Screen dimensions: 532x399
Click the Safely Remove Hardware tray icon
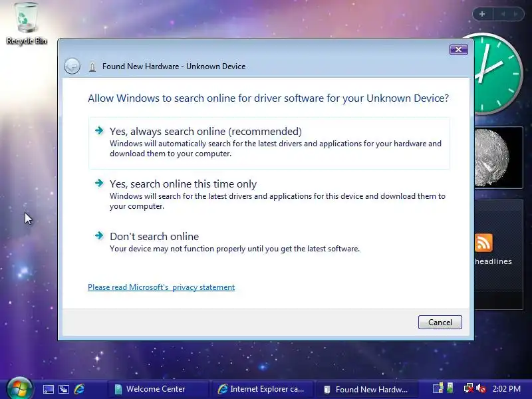pos(450,388)
